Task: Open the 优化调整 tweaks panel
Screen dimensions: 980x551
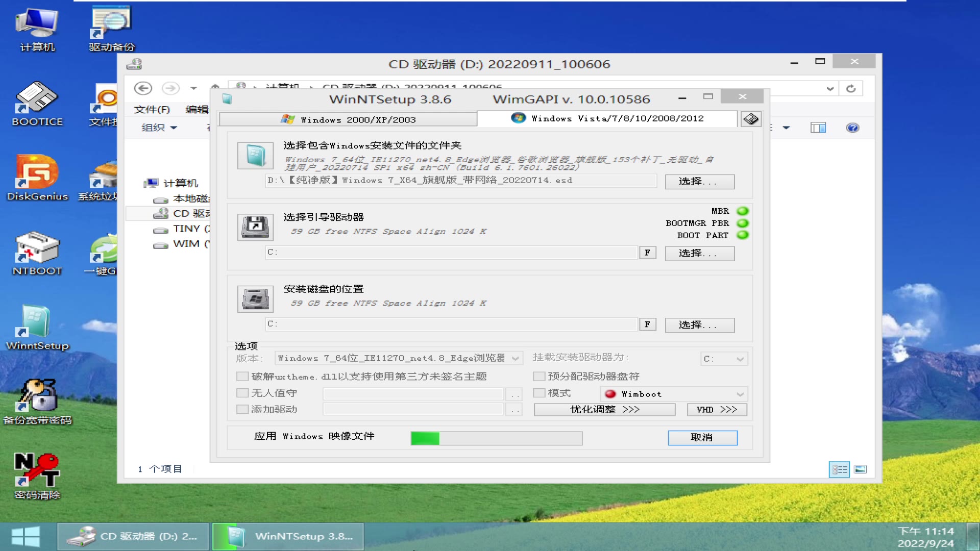Action: click(604, 409)
